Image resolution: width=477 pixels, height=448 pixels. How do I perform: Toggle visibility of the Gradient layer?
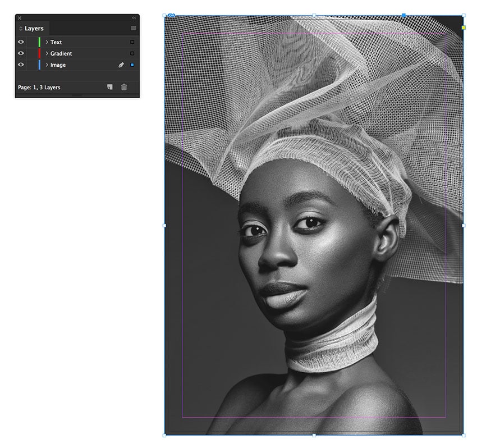(21, 53)
